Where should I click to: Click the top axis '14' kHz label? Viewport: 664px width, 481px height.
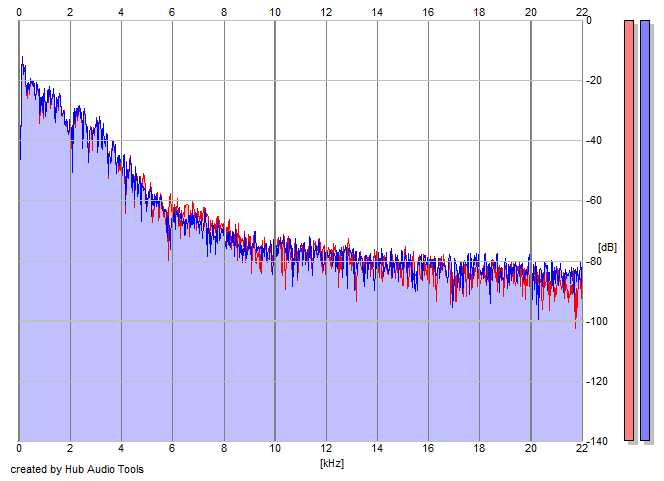(377, 12)
